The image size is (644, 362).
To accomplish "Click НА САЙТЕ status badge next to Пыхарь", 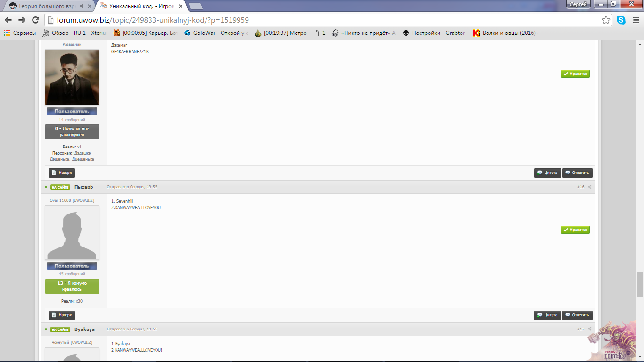I will coord(60,187).
